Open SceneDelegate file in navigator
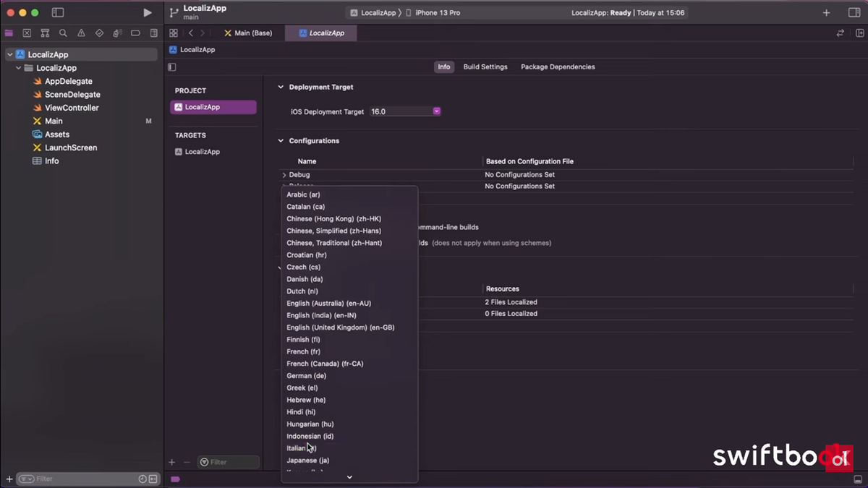Image resolution: width=868 pixels, height=488 pixels. click(72, 95)
